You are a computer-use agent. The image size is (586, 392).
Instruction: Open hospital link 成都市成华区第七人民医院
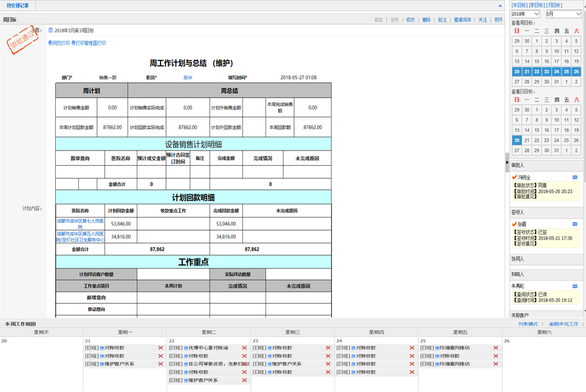pyautogui.click(x=80, y=224)
